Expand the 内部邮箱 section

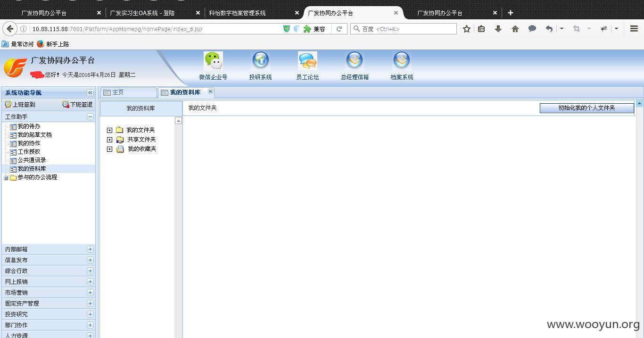90,249
